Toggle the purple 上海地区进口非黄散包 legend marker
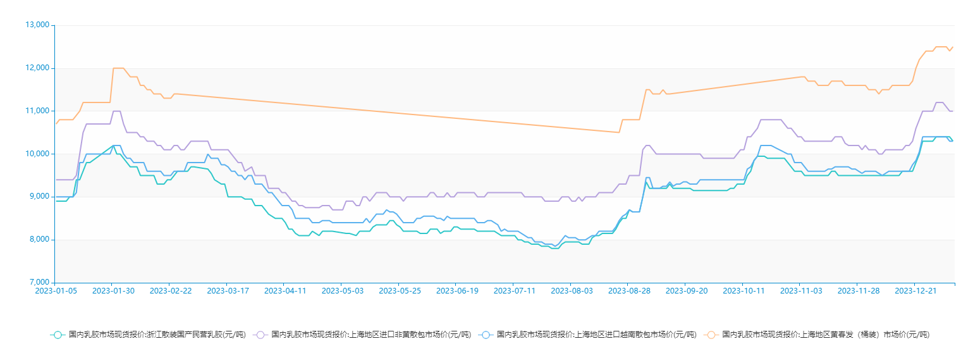The image size is (980, 346). [x=260, y=335]
